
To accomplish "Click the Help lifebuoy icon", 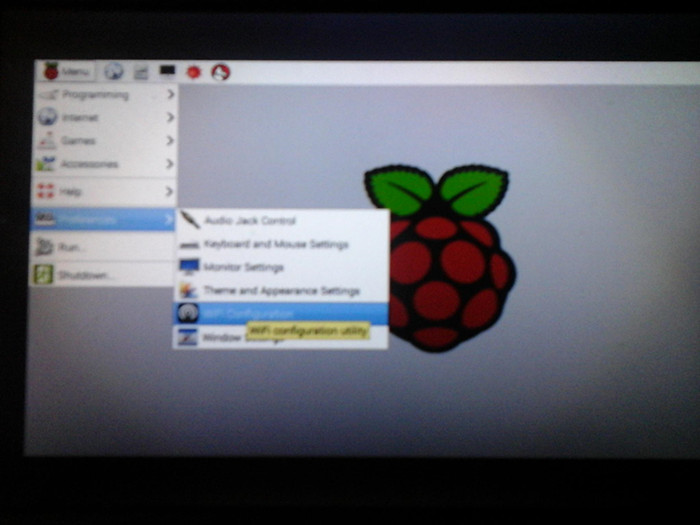I will (x=45, y=192).
